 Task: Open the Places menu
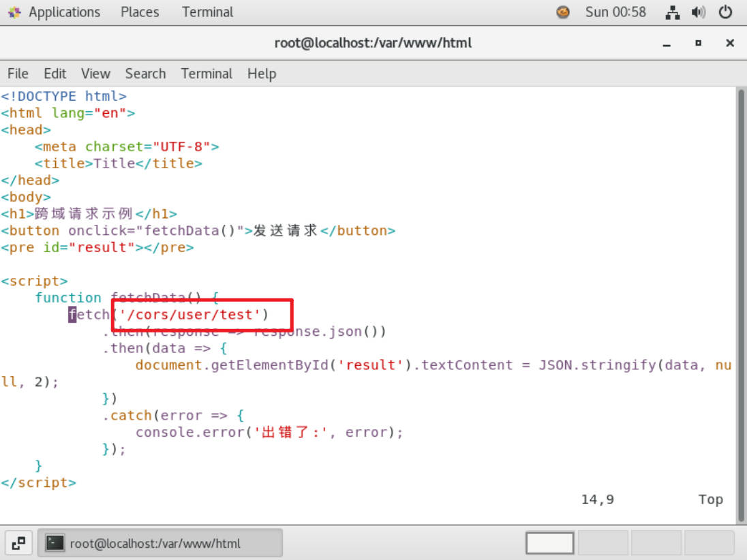tap(141, 12)
